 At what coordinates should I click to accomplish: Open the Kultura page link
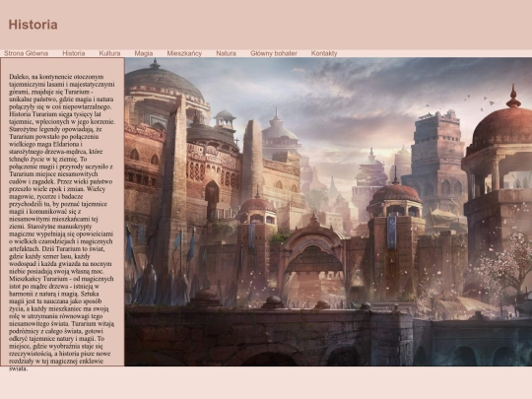(109, 53)
